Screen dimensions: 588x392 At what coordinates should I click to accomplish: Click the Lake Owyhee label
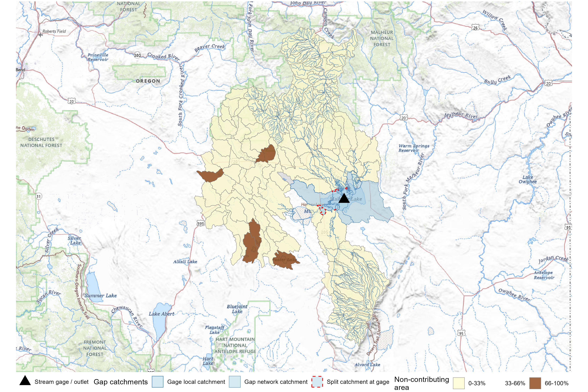(x=528, y=179)
